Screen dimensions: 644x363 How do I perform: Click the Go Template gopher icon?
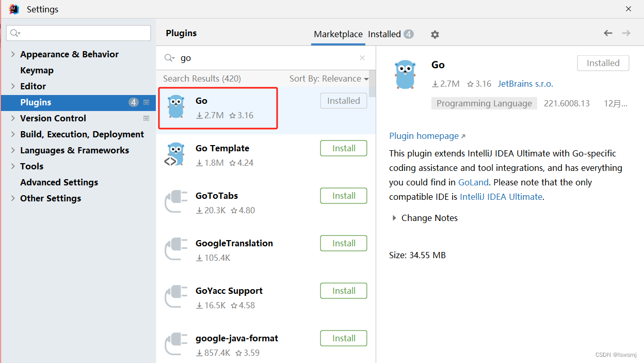point(176,154)
